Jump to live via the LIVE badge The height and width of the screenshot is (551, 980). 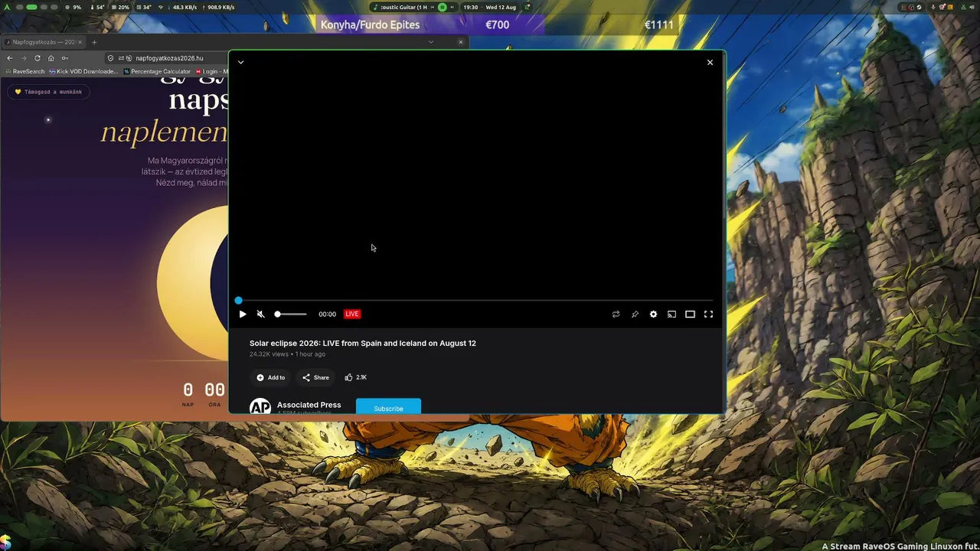[x=352, y=314]
